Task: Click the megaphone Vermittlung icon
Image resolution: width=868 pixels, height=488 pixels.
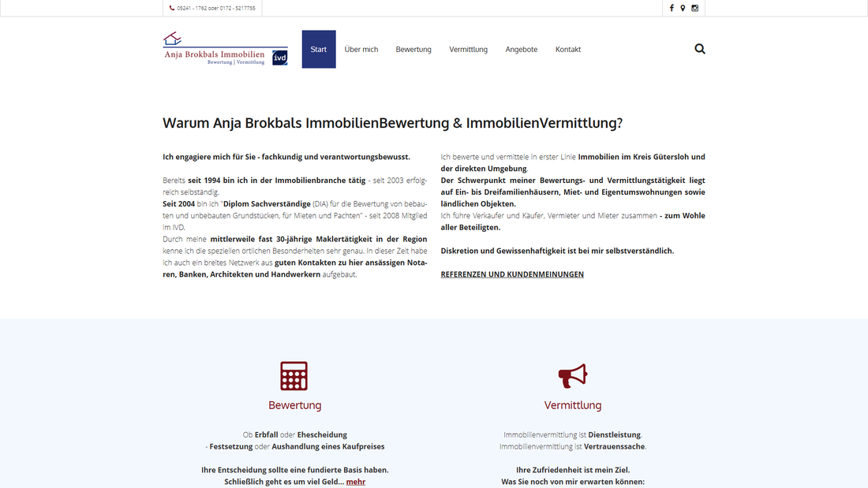Action: coord(573,376)
